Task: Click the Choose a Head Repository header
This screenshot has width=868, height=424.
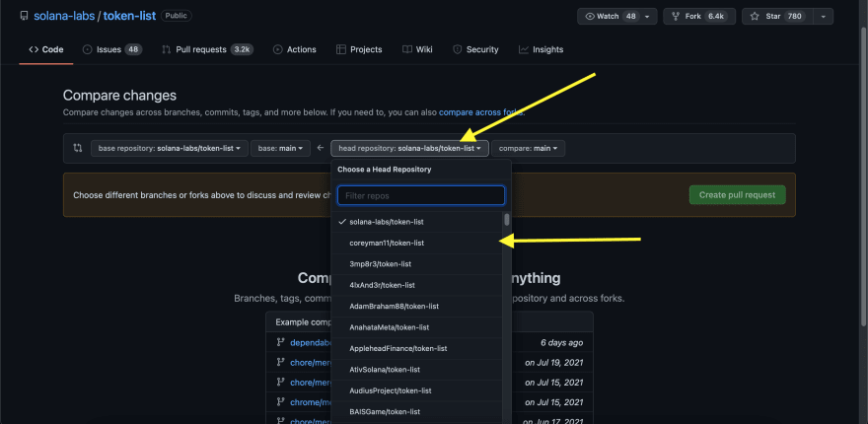Action: coord(384,170)
